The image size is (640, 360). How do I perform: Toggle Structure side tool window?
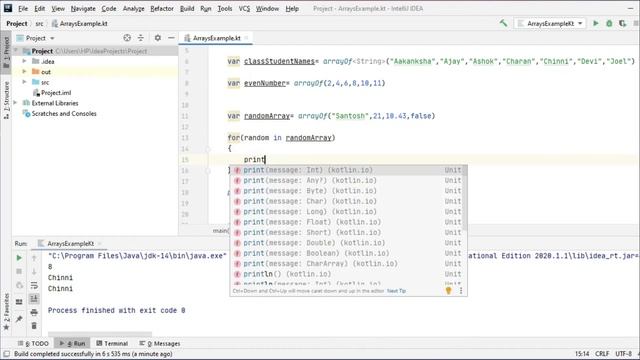click(6, 100)
